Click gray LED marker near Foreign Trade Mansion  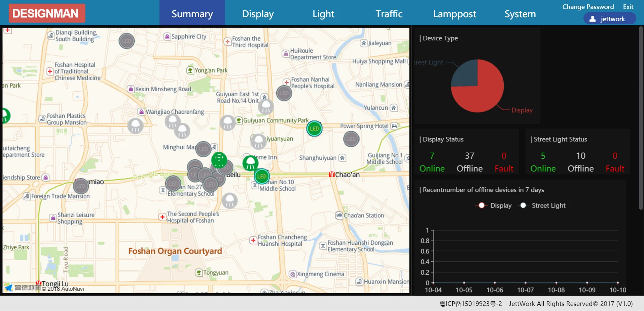[81, 186]
